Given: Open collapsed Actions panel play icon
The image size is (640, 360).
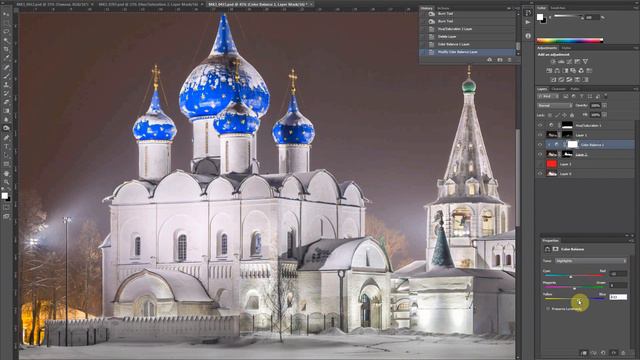Looking at the screenshot, I should pos(528,22).
